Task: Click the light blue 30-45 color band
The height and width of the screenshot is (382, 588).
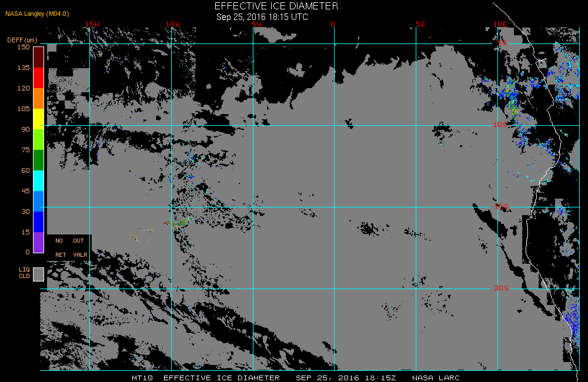Action: pyautogui.click(x=39, y=202)
